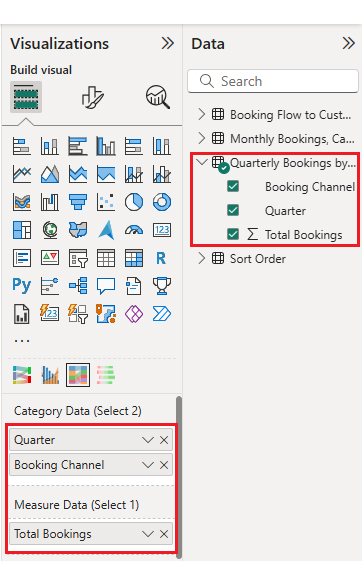The width and height of the screenshot is (363, 585).
Task: Expand the Monthly Bookings, Ca... table
Action: (x=201, y=138)
